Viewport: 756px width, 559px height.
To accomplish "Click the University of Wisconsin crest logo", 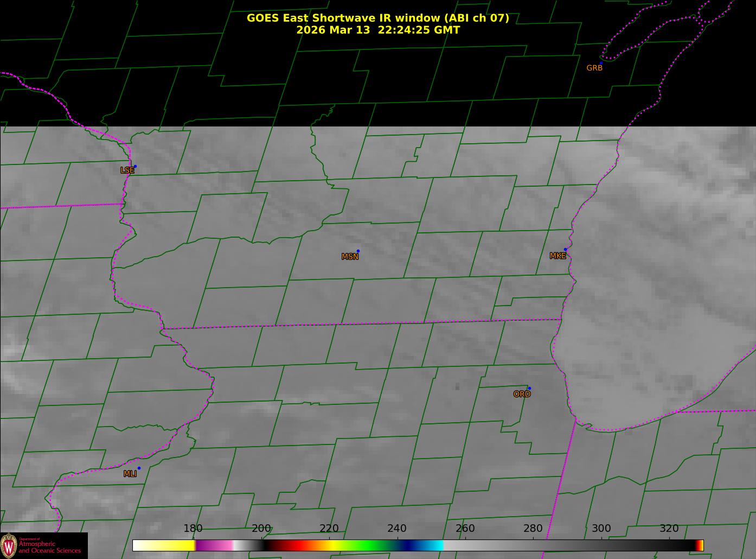I will click(x=9, y=545).
